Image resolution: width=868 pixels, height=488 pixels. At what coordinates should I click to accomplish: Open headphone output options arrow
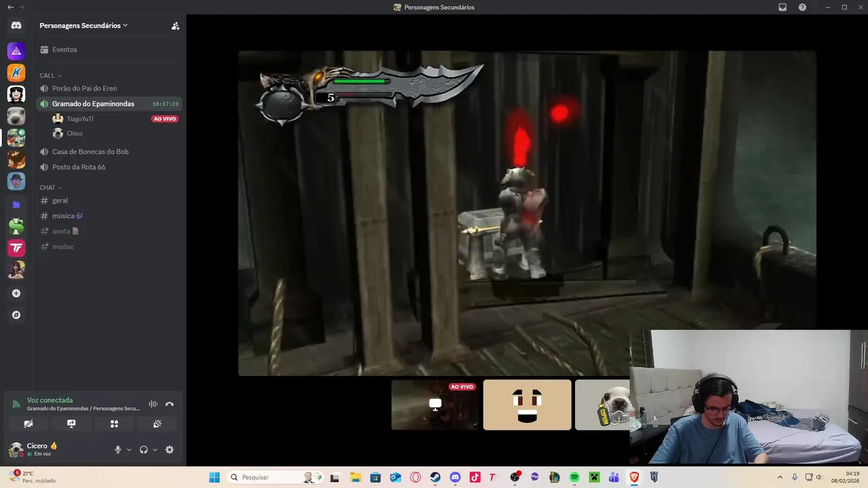point(155,450)
